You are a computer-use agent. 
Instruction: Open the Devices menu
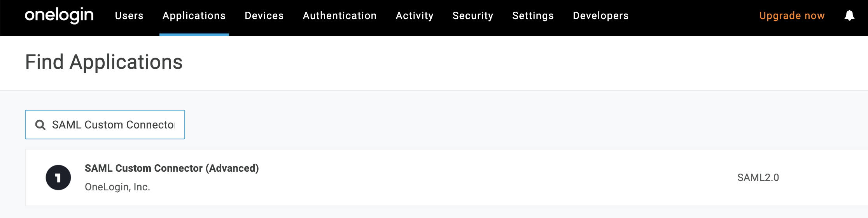(x=264, y=16)
